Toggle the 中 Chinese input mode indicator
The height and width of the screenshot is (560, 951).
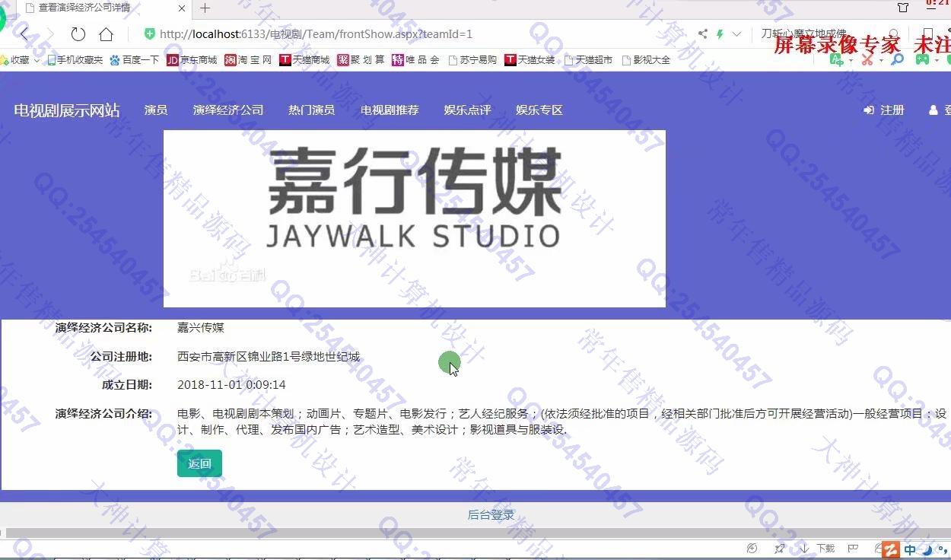(911, 549)
